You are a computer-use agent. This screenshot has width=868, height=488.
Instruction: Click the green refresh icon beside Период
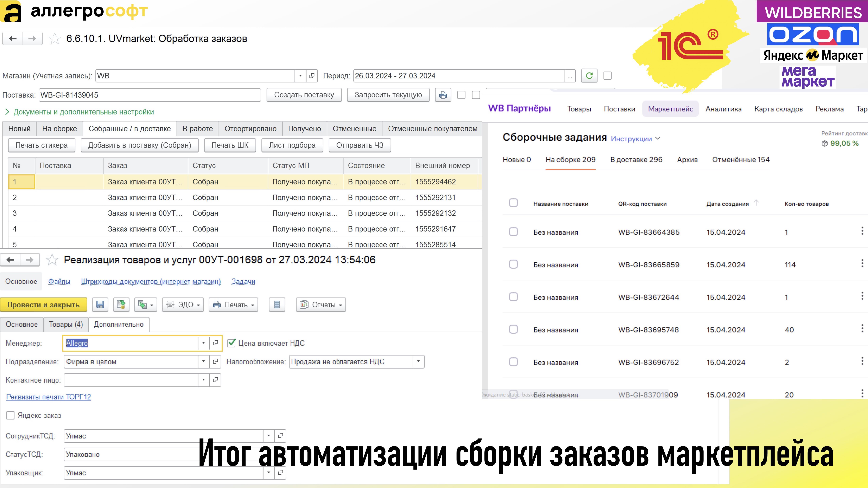(589, 75)
